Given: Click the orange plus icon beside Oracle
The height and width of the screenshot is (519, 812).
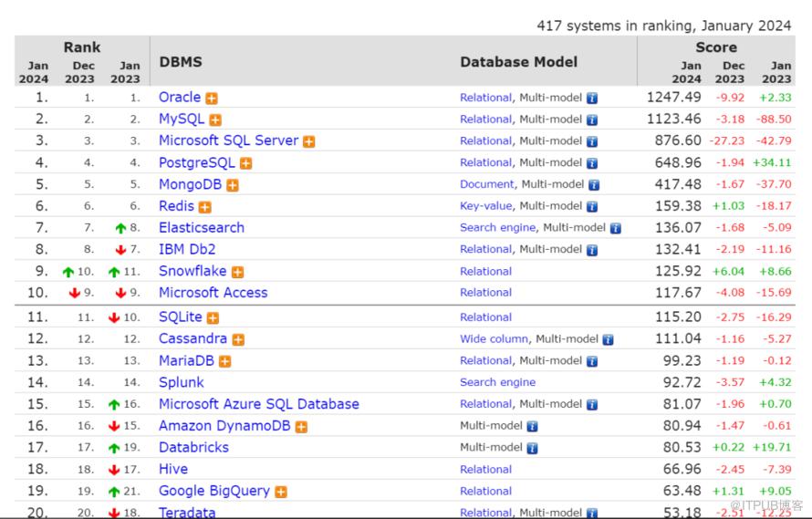Looking at the screenshot, I should [x=212, y=98].
